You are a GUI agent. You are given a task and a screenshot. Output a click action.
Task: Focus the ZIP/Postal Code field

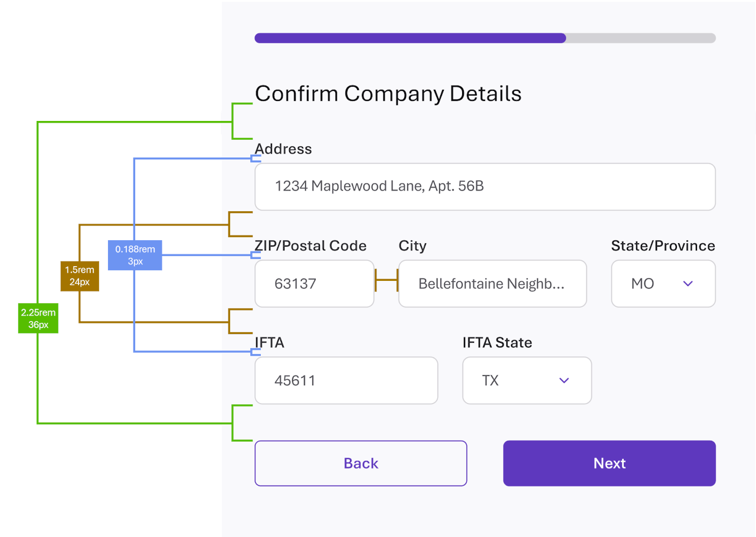(x=315, y=284)
